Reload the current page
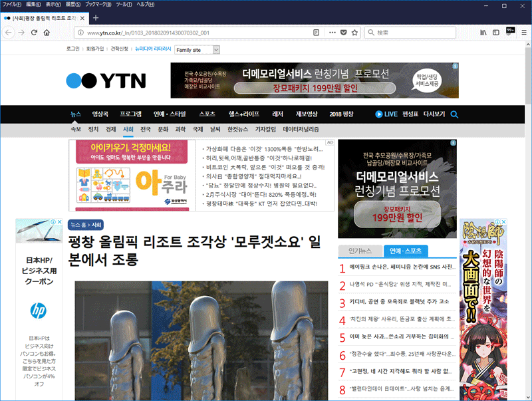532x401 pixels. pyautogui.click(x=34, y=33)
